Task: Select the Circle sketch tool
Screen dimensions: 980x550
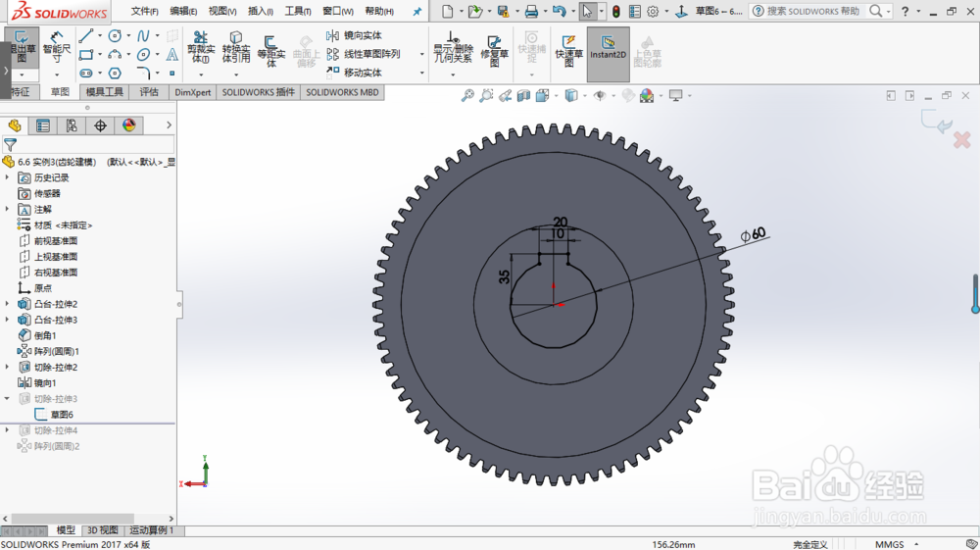Action: click(115, 35)
